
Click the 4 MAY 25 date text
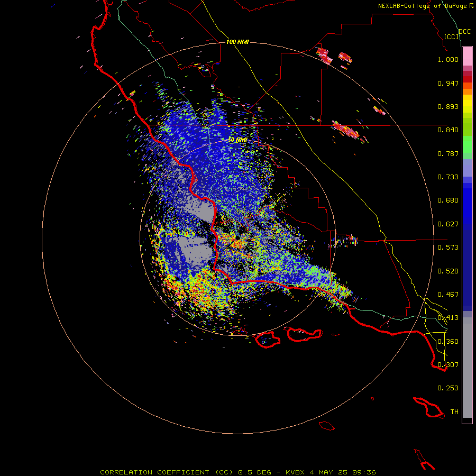[329, 472]
